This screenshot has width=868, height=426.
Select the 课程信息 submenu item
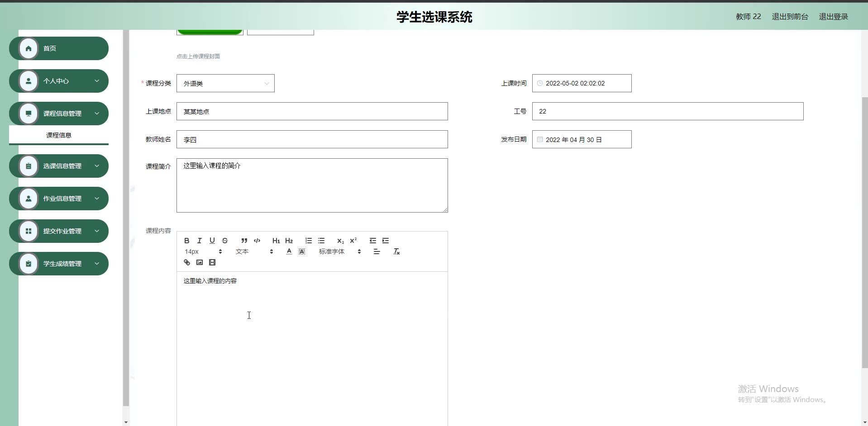point(59,135)
